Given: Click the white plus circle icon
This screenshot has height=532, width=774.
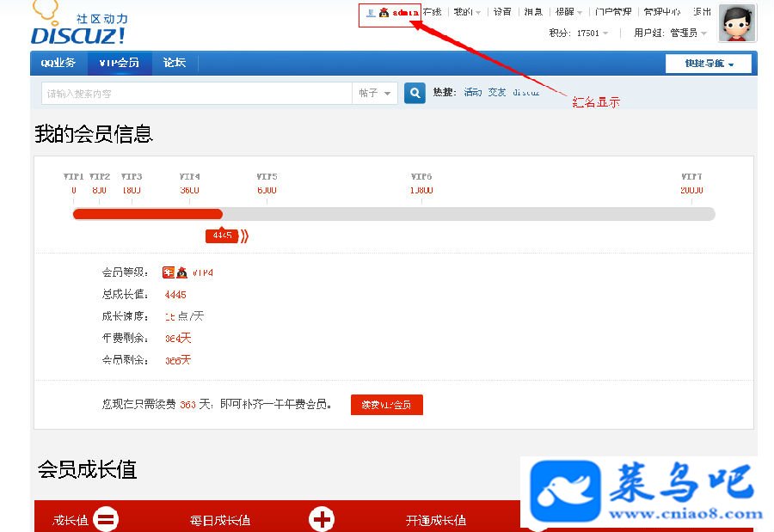Looking at the screenshot, I should (x=322, y=520).
